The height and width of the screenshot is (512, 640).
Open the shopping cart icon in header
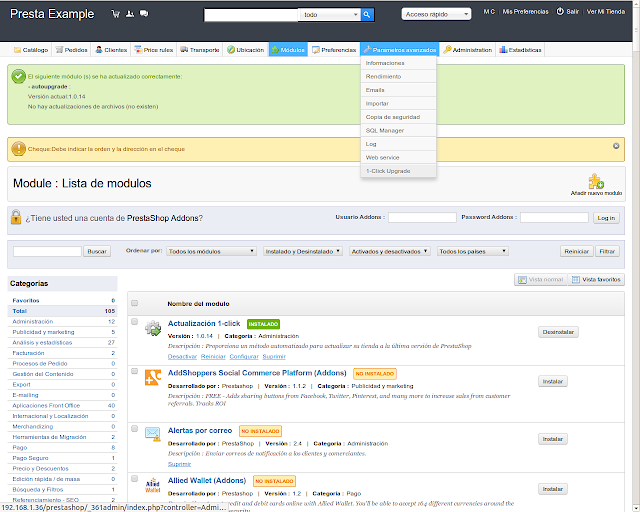tap(116, 14)
